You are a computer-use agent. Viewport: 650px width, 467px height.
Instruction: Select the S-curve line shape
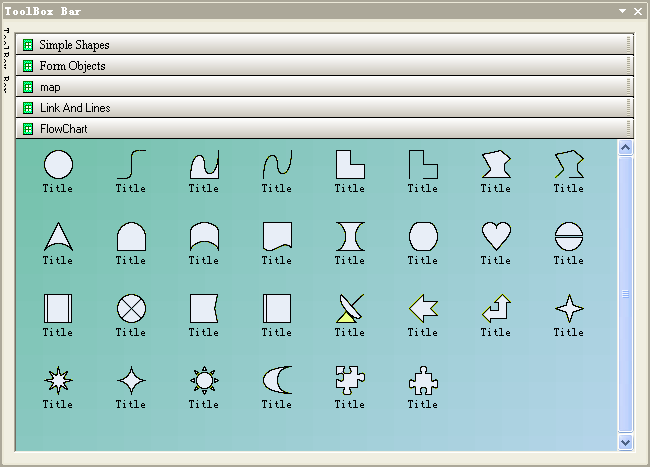coord(131,165)
